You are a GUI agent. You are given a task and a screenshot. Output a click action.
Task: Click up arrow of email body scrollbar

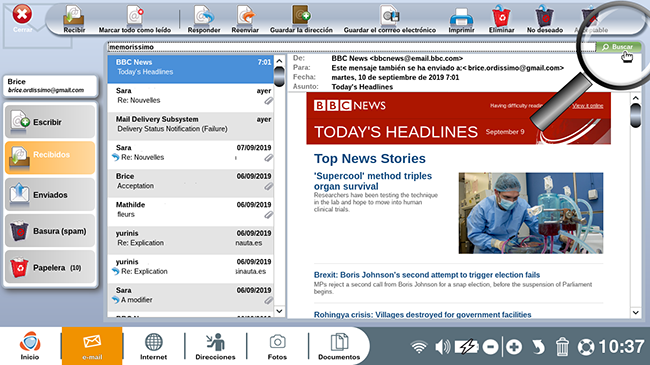[635, 98]
